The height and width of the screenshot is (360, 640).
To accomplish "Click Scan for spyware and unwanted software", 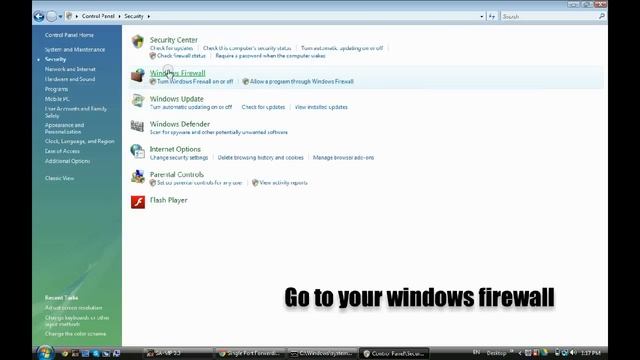I will [218, 132].
